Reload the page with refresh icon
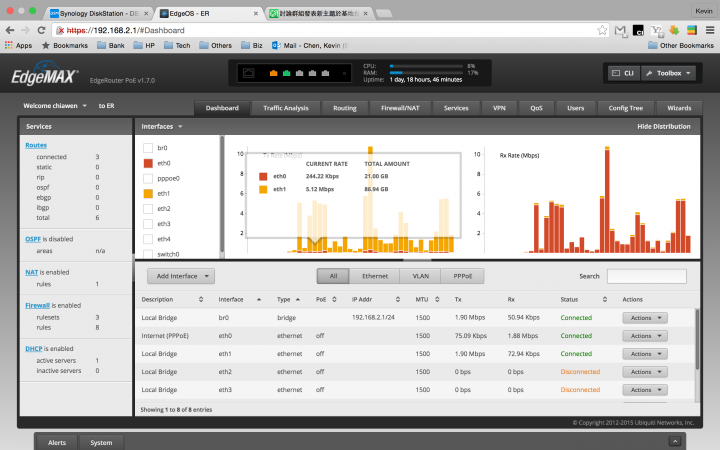Screen dimensions: 720x450 tap(41, 30)
